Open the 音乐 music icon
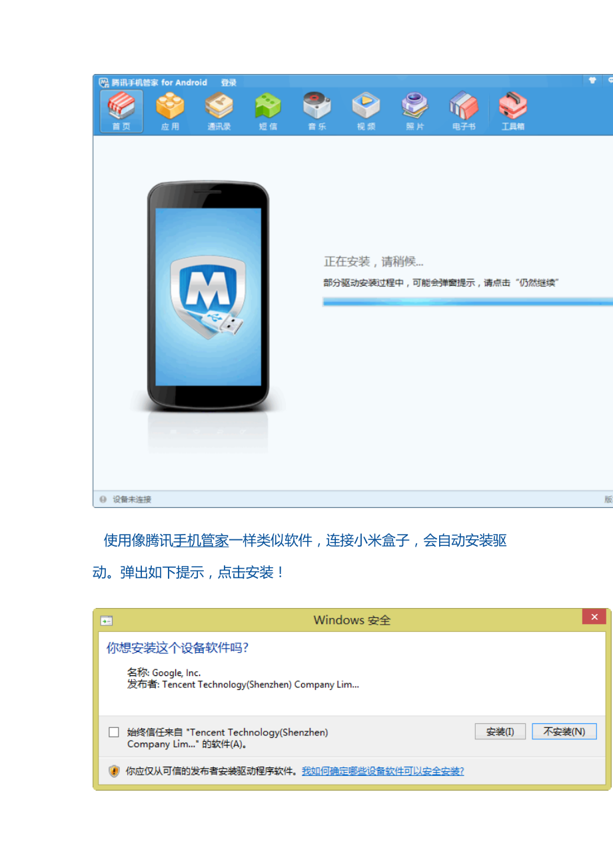This screenshot has width=613, height=868. click(x=317, y=111)
